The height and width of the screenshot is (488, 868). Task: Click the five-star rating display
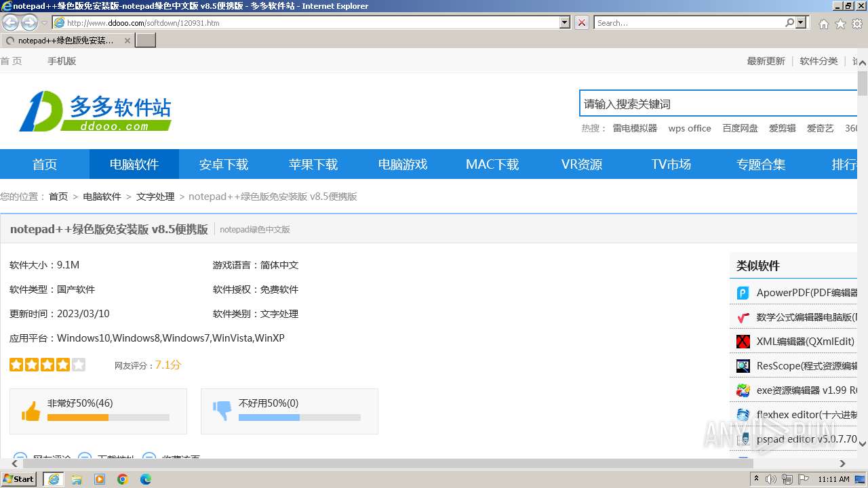pos(47,365)
